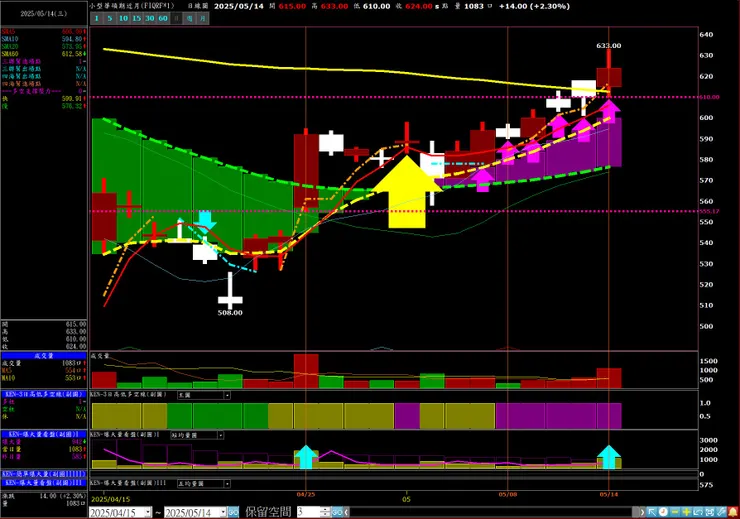Click the date header 2025/05/14(三)
740x519 pixels.
click(x=44, y=14)
